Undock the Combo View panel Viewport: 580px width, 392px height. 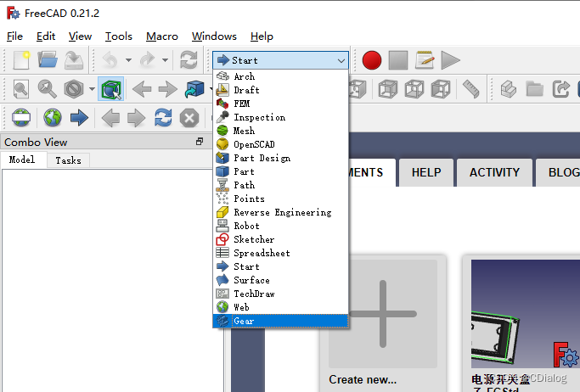(x=200, y=142)
